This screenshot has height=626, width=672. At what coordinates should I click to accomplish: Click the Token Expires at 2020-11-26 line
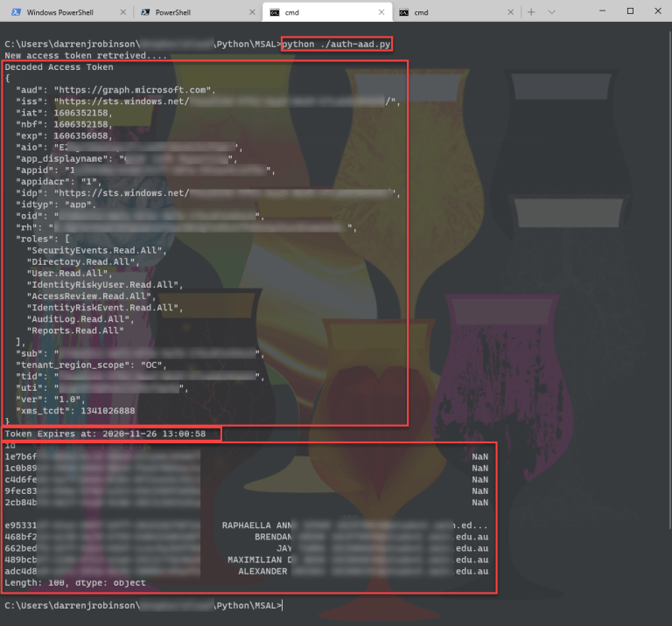(x=105, y=434)
